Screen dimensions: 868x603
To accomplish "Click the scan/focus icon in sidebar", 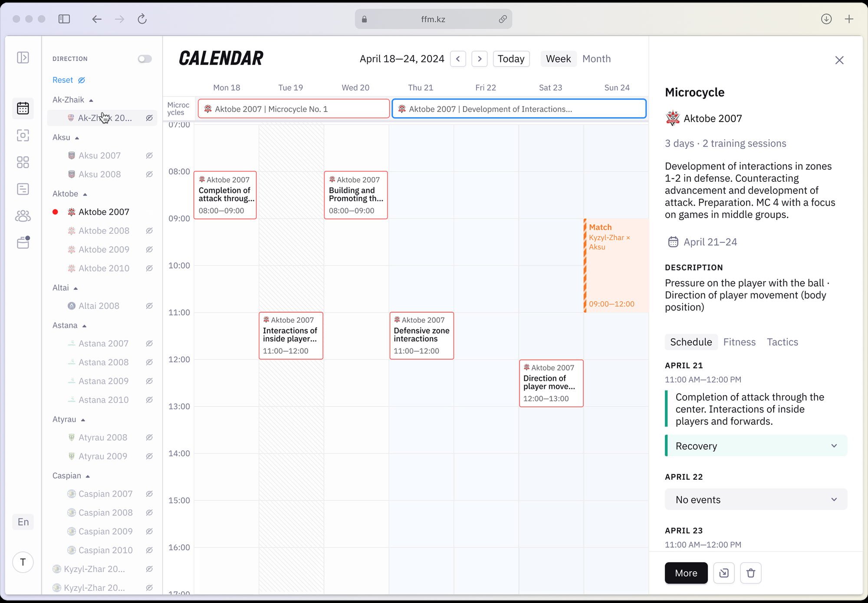I will 23,135.
